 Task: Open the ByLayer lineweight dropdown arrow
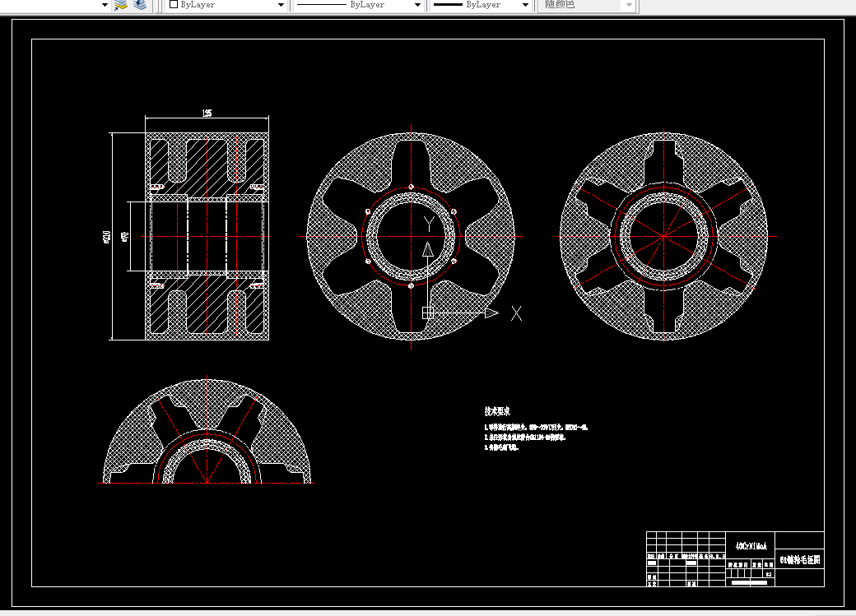pos(525,5)
